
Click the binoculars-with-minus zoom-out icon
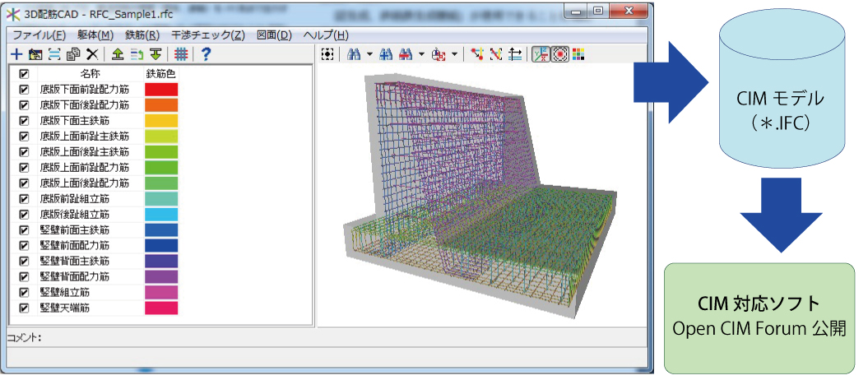point(406,54)
